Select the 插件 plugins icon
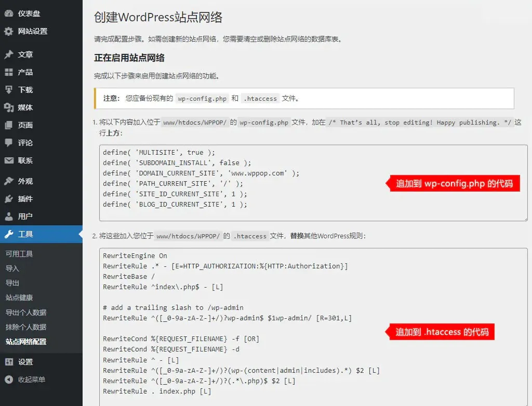This screenshot has height=406, width=532. (8, 198)
